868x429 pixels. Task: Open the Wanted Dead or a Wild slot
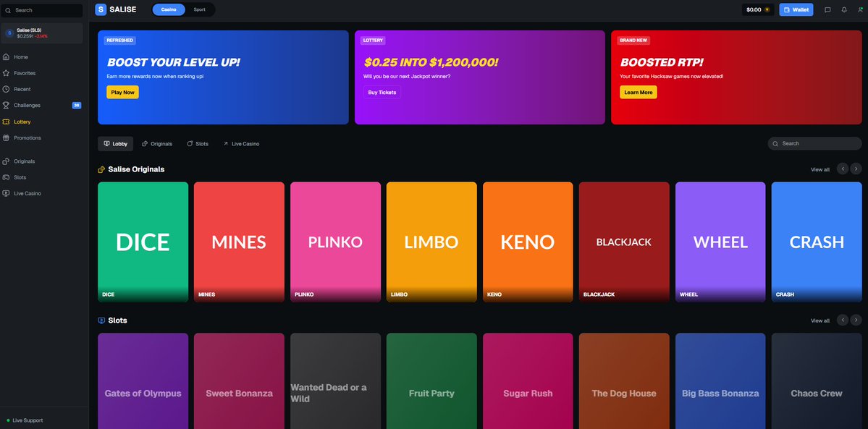tap(335, 381)
